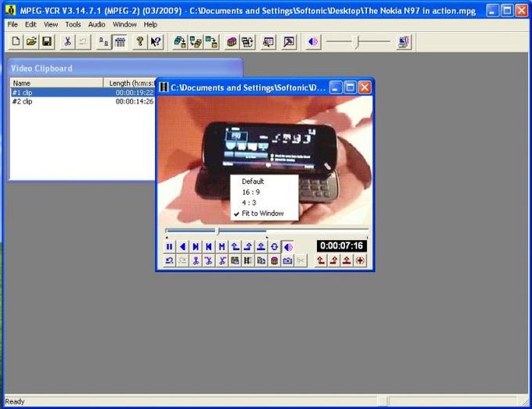Viewport: 532px width, 409px height.
Task: Click the film strip icon in player
Action: tap(248, 260)
